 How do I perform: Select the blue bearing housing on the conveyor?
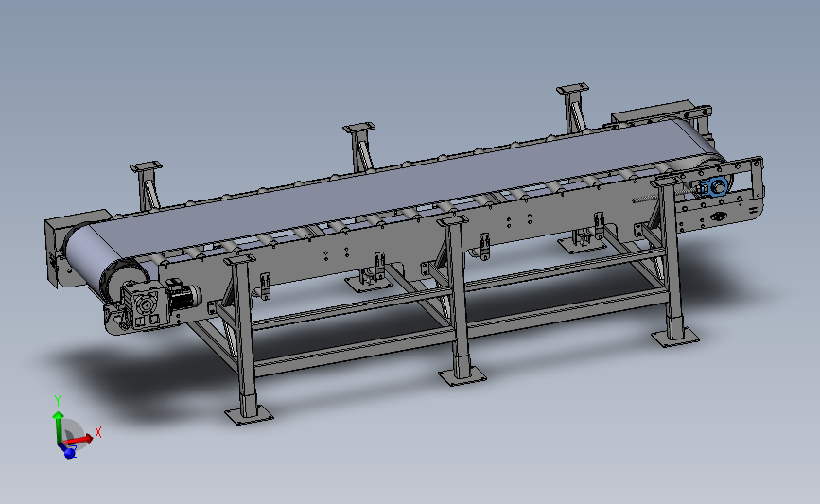click(714, 186)
